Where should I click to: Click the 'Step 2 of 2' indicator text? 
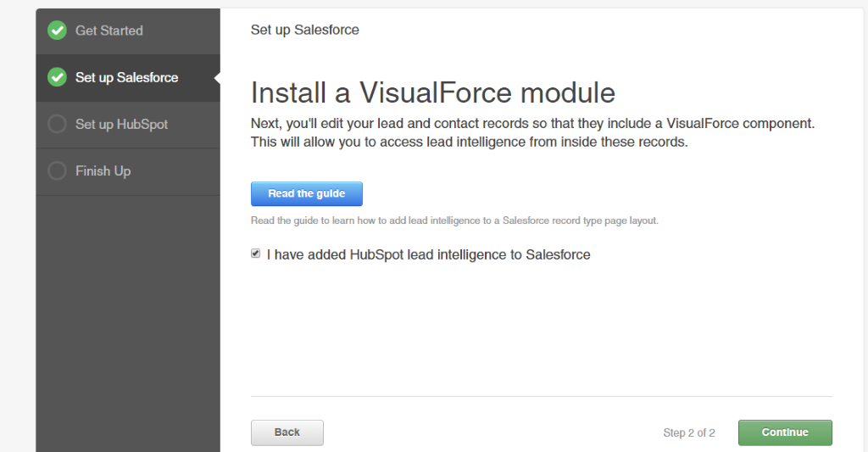pyautogui.click(x=688, y=432)
